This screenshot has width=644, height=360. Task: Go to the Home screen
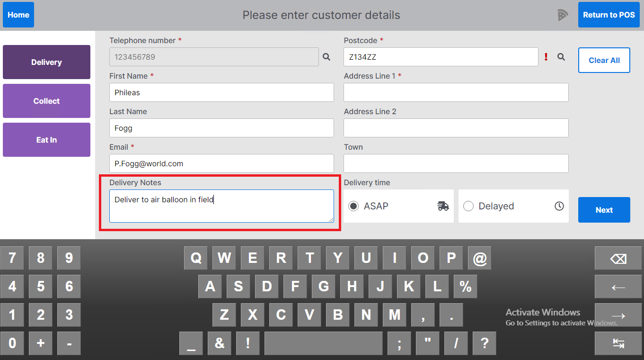point(18,15)
